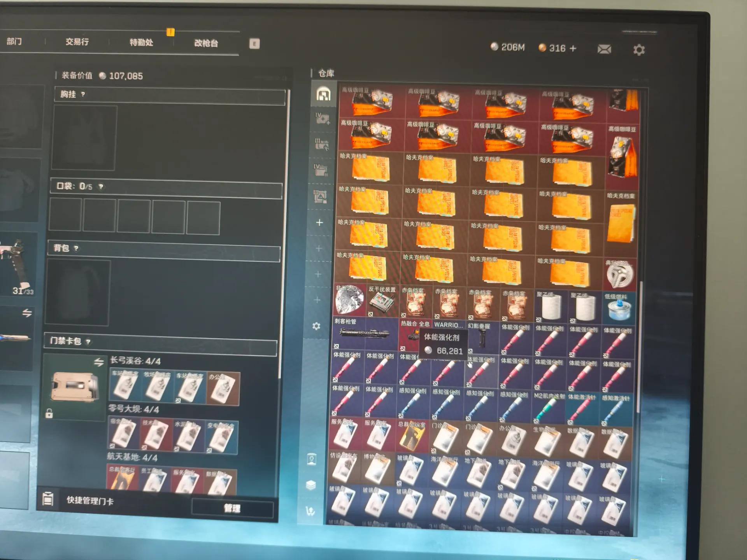The height and width of the screenshot is (560, 747).
Task: Select the III triangle storage box icon
Action: pos(320,196)
